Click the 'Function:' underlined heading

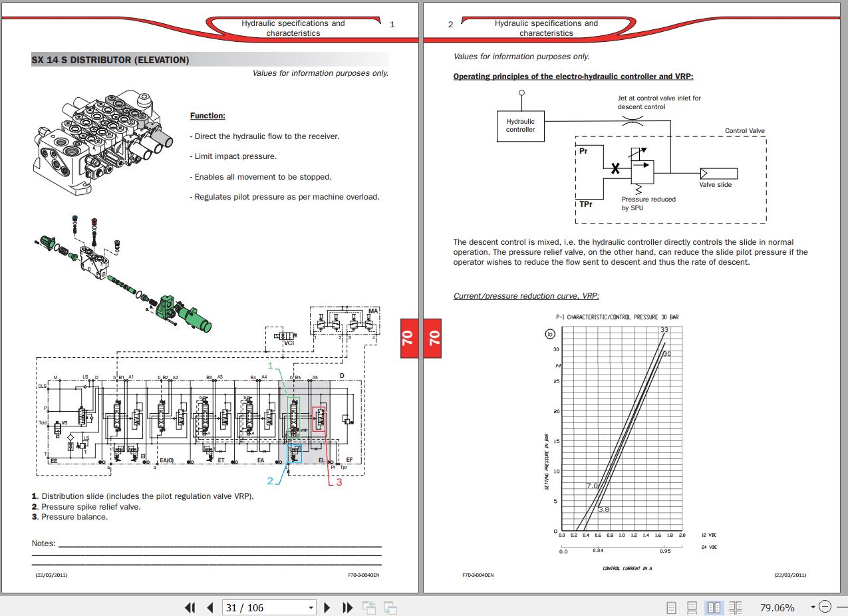tap(208, 116)
